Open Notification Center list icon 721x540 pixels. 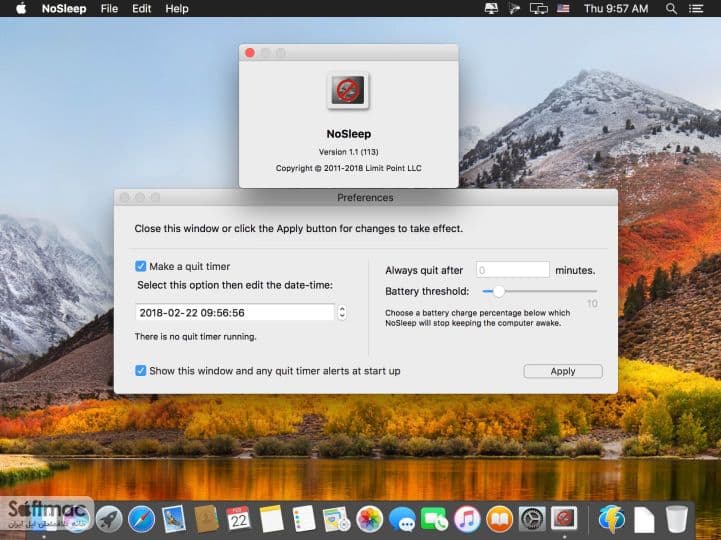tap(696, 9)
